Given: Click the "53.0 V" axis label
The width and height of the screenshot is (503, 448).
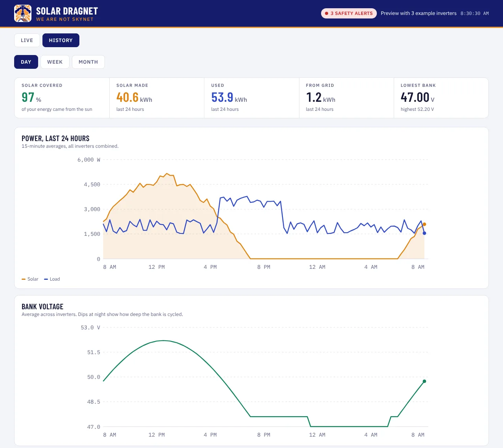Looking at the screenshot, I should point(90,327).
